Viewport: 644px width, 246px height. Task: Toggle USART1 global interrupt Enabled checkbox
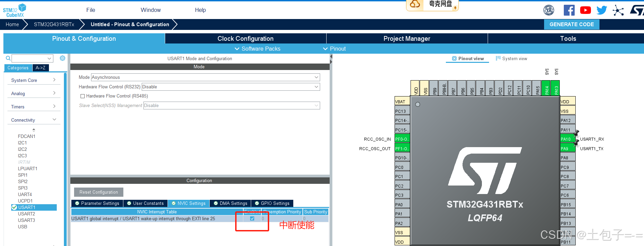pyautogui.click(x=252, y=218)
